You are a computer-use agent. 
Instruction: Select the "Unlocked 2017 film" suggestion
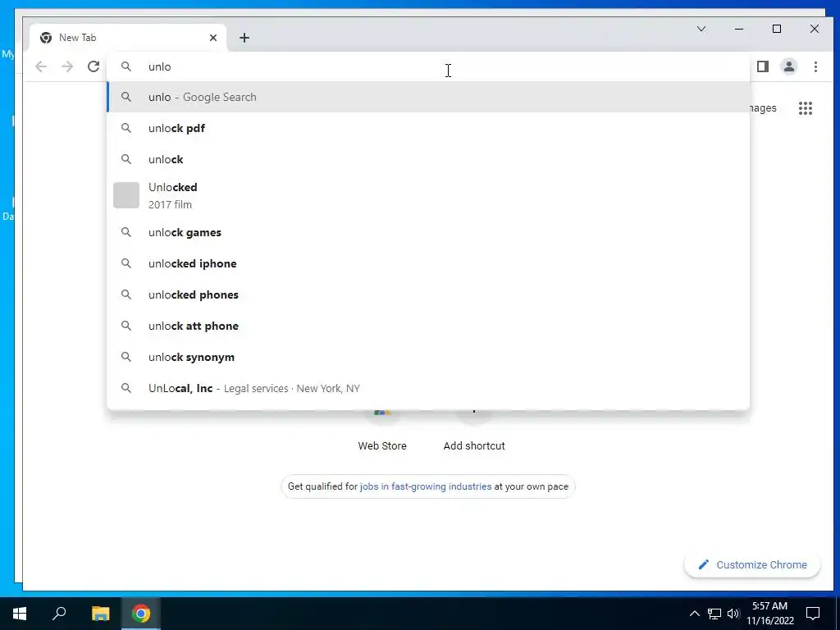[428, 195]
